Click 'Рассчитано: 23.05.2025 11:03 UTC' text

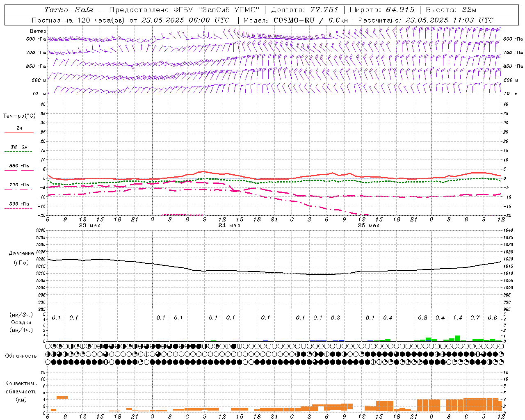[426, 20]
